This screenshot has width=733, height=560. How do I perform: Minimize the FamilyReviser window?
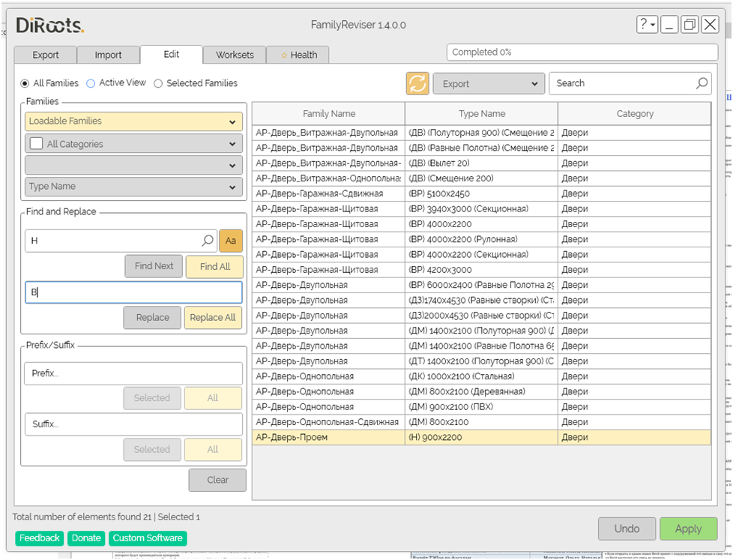click(669, 25)
